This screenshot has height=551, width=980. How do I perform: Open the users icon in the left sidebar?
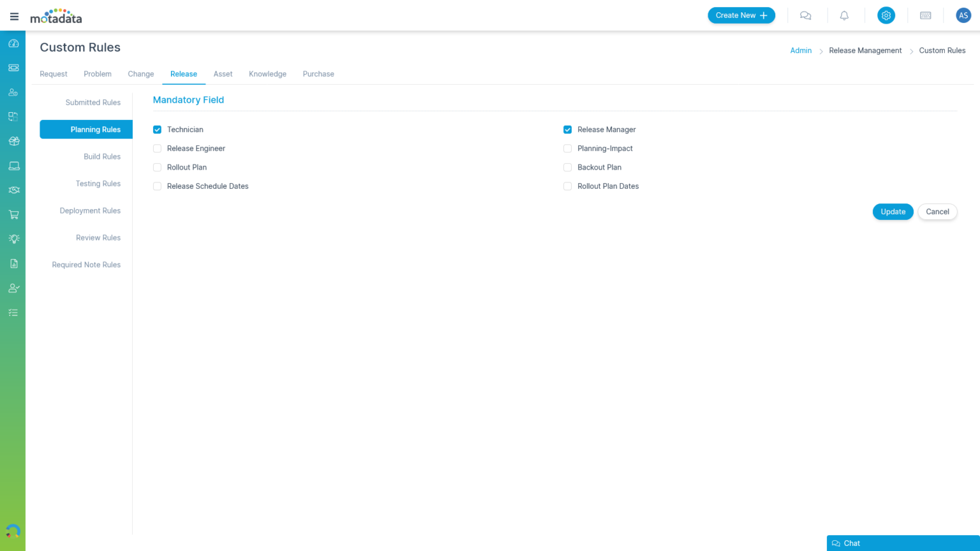13,92
